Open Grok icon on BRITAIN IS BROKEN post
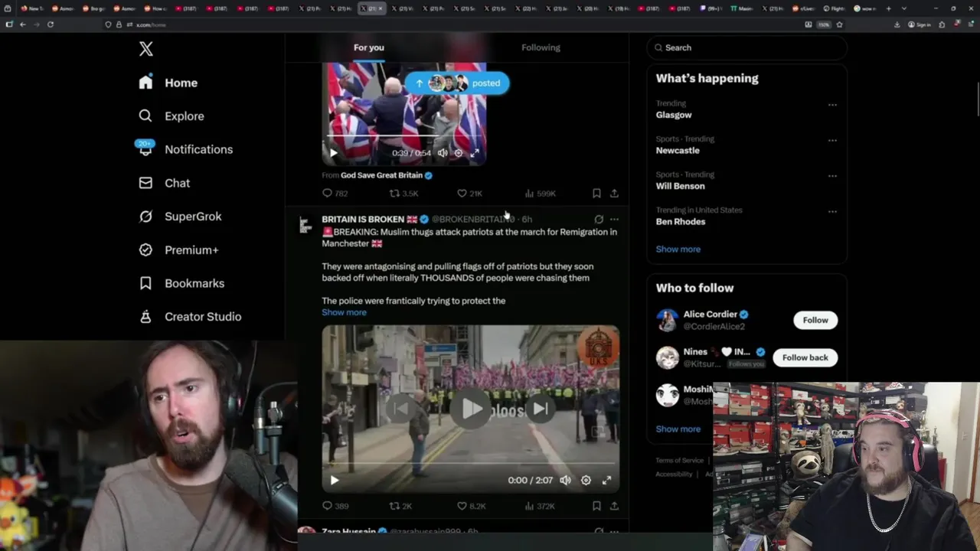The height and width of the screenshot is (551, 980). click(599, 220)
